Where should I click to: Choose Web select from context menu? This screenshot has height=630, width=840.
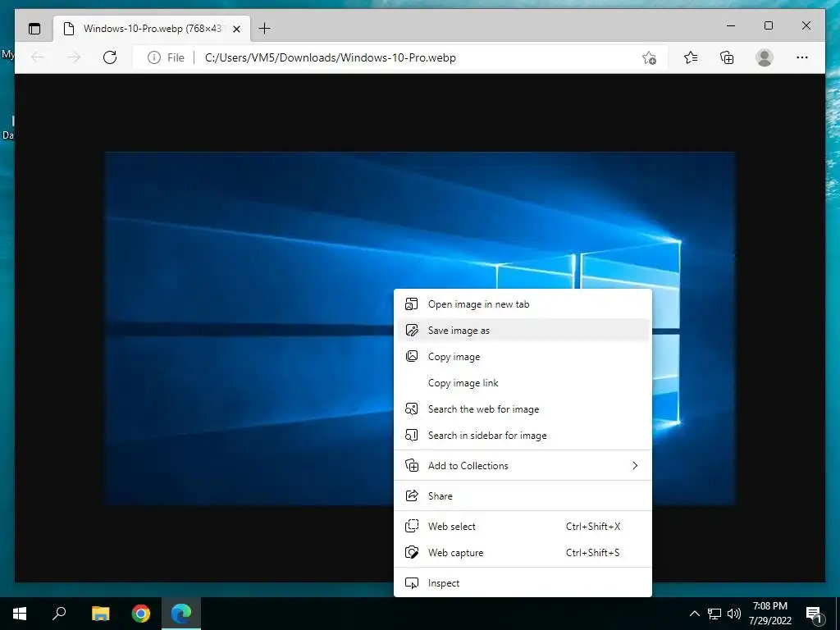coord(523,527)
